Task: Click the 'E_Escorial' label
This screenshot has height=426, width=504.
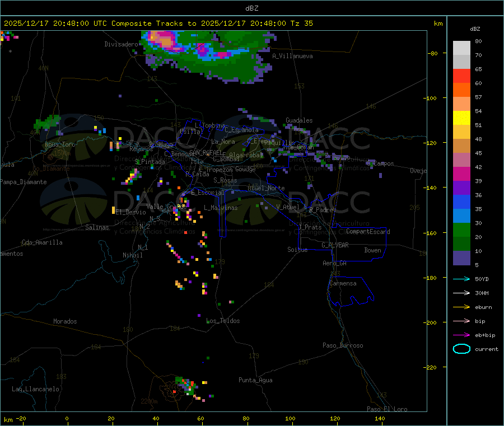Action: pos(208,193)
